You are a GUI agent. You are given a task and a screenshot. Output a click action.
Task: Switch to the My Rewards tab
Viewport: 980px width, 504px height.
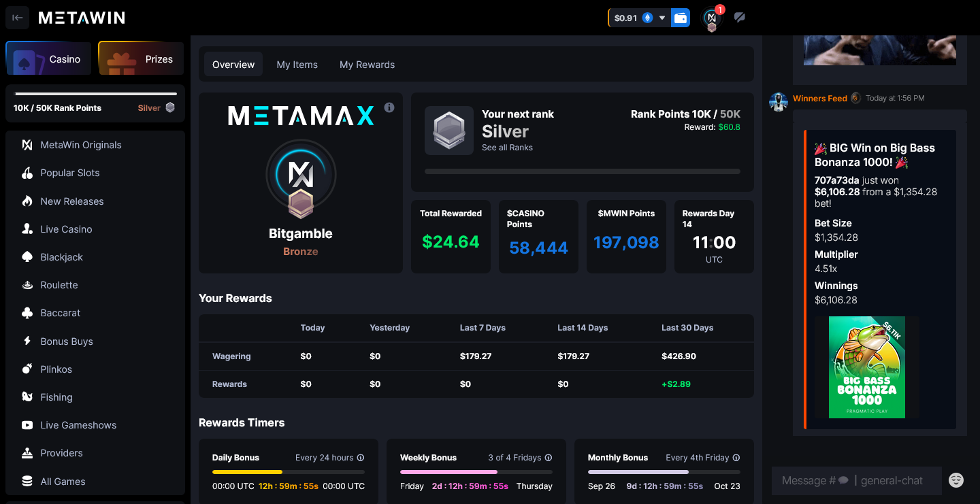click(x=367, y=64)
